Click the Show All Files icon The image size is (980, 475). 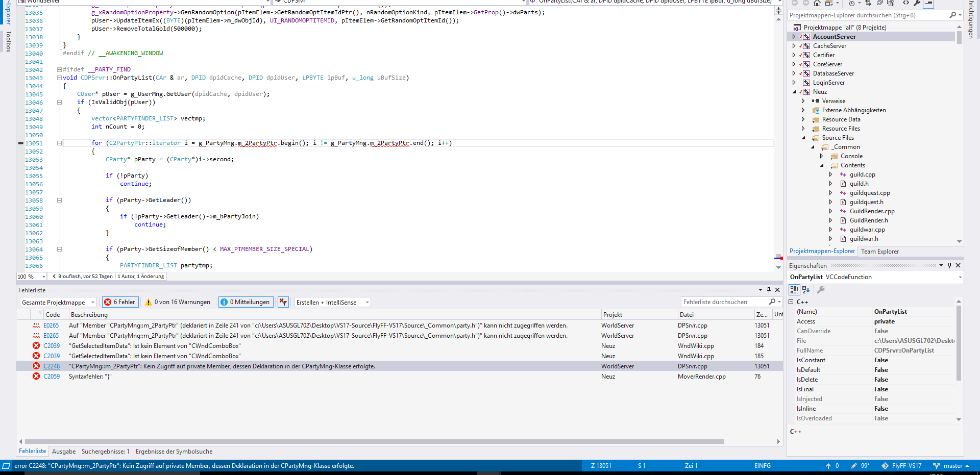click(x=891, y=3)
